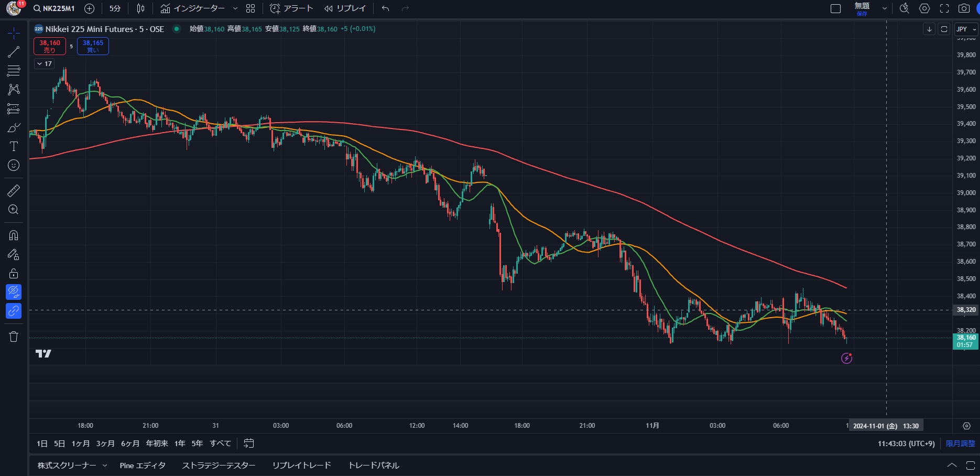Toggle auto-scale button near price axis

click(x=944, y=29)
